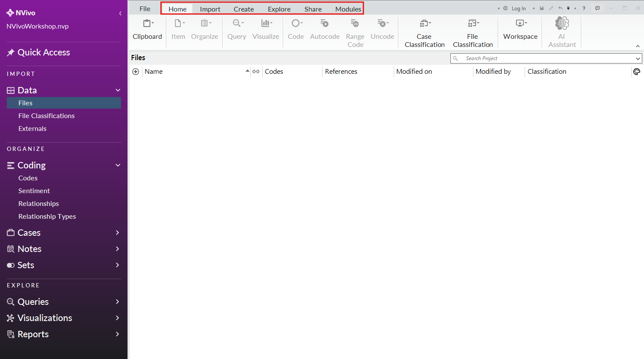The height and width of the screenshot is (359, 644).
Task: Open the Case Classification menu
Action: (424, 33)
